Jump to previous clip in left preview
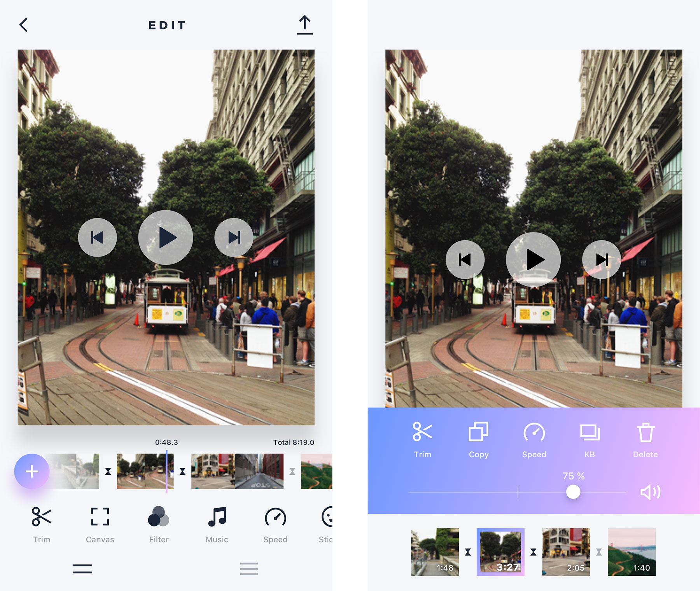Screen dimensions: 700x591 (97, 238)
